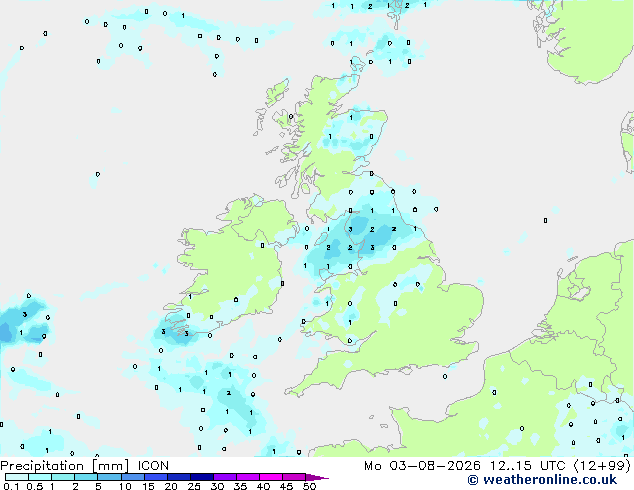Click the legend label '0.5'
This screenshot has height=490, width=634.
point(35,486)
